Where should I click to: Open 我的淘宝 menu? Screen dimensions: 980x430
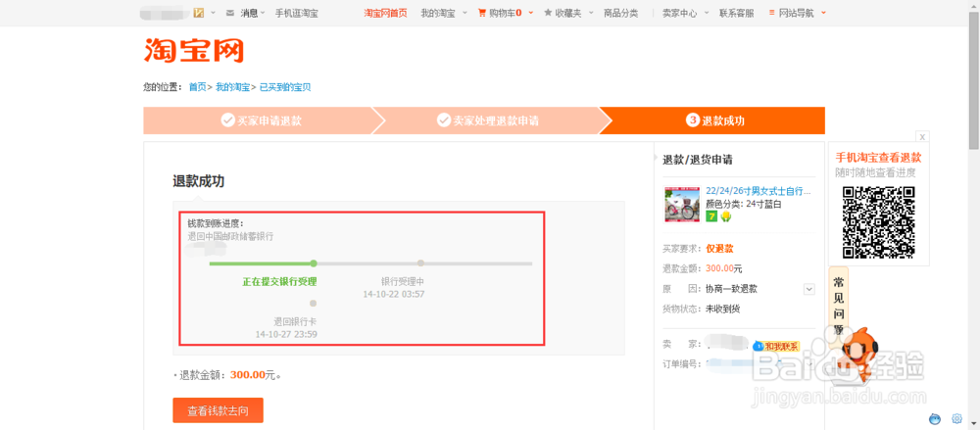437,13
